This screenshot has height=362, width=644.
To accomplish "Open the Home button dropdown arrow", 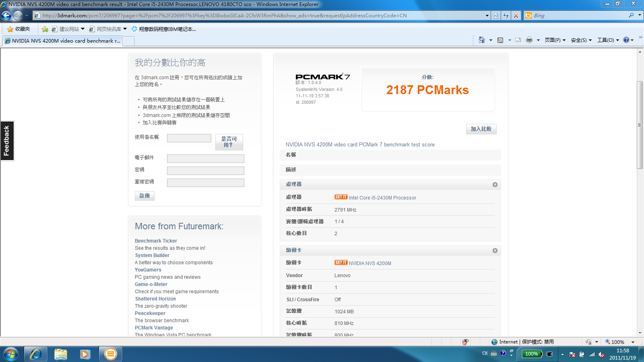I will (x=491, y=40).
